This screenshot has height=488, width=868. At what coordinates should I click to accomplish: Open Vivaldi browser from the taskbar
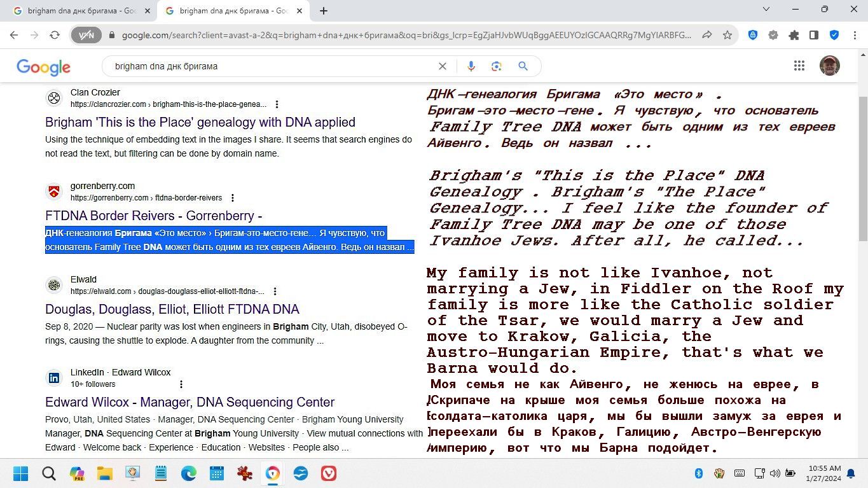click(329, 473)
